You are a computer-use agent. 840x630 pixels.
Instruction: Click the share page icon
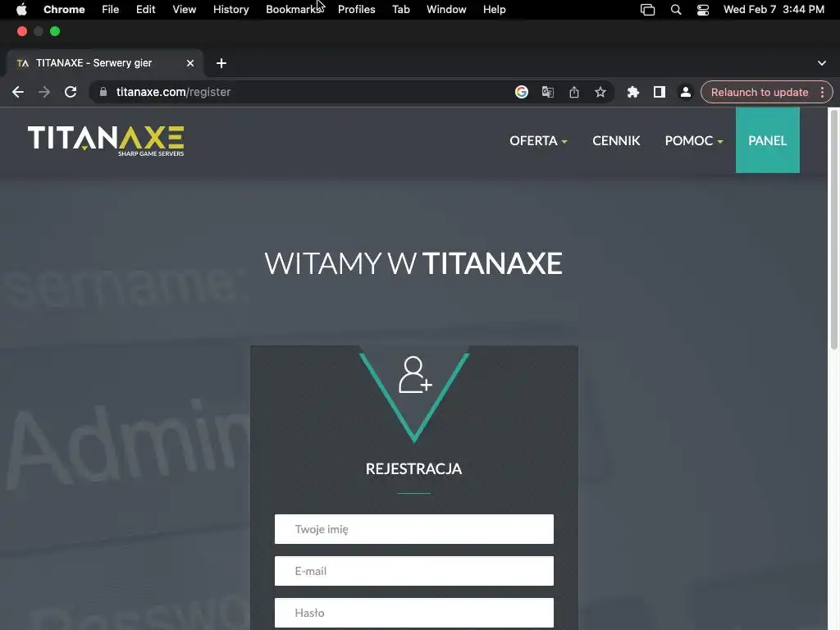(x=573, y=92)
